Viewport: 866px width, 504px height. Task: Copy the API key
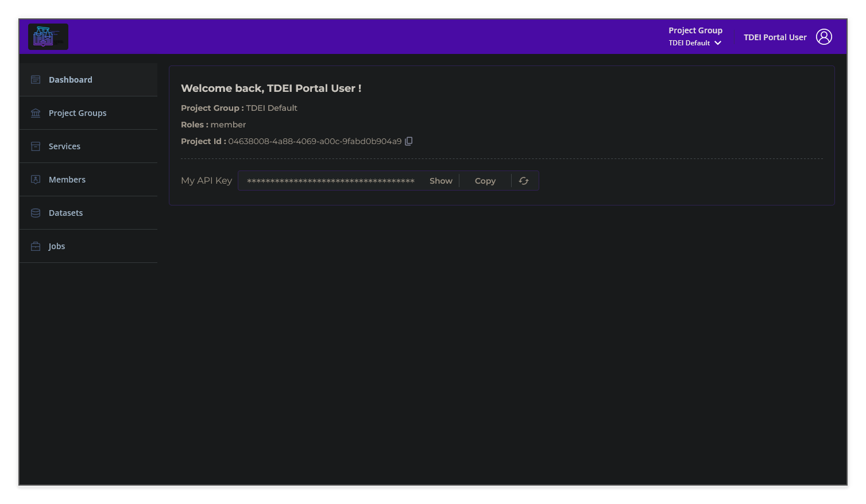click(485, 180)
